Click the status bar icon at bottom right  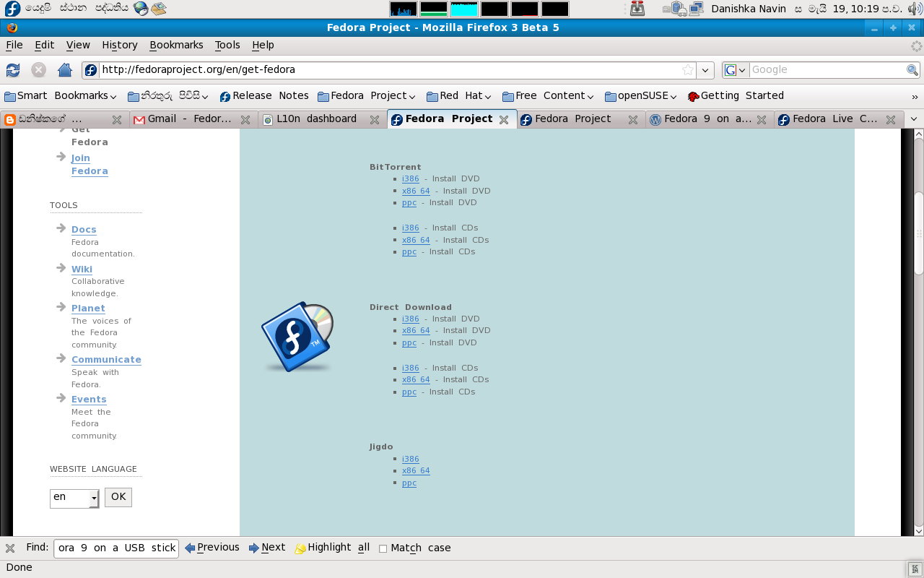click(x=915, y=568)
